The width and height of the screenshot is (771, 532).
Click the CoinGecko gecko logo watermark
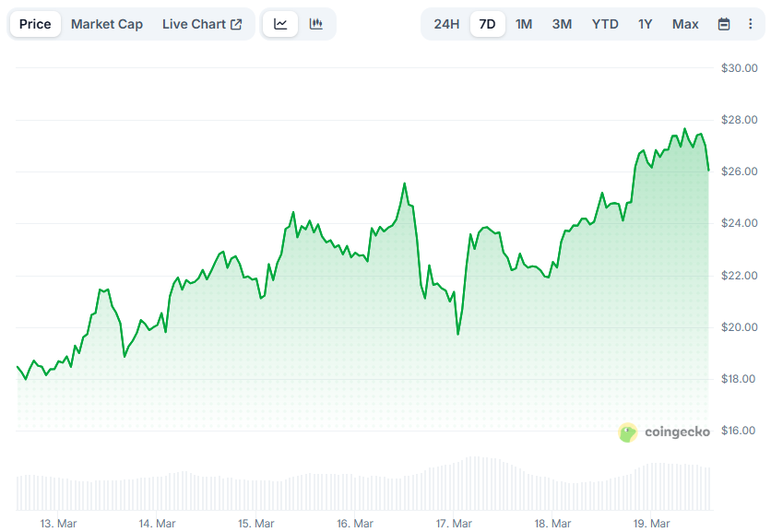628,432
